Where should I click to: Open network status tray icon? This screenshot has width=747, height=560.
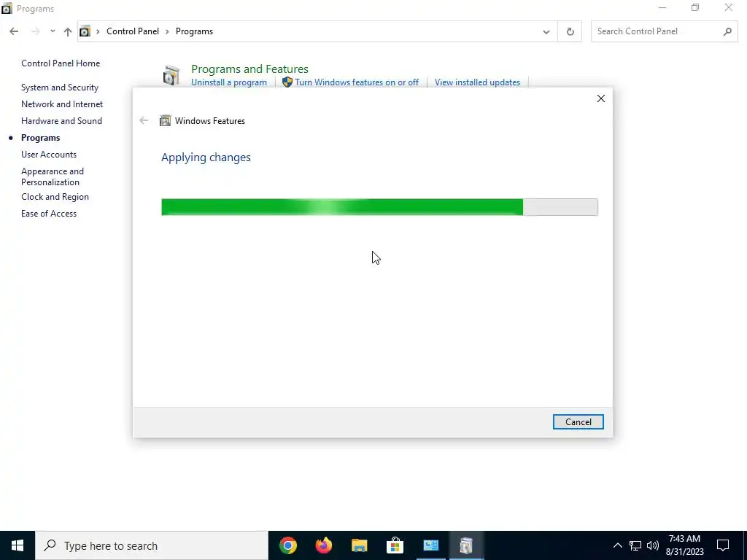635,545
